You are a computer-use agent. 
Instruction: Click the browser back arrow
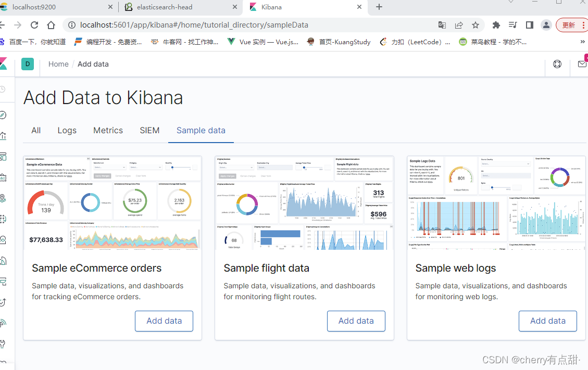click(x=2, y=25)
